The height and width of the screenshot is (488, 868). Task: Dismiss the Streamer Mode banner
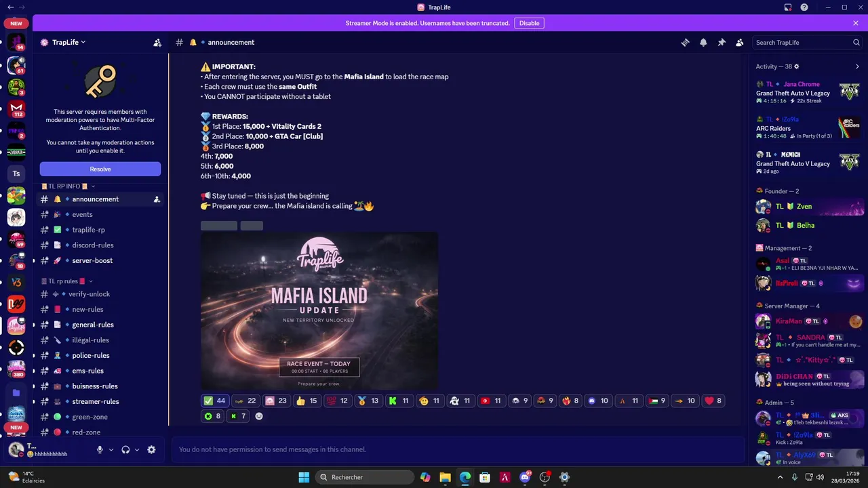click(x=856, y=23)
